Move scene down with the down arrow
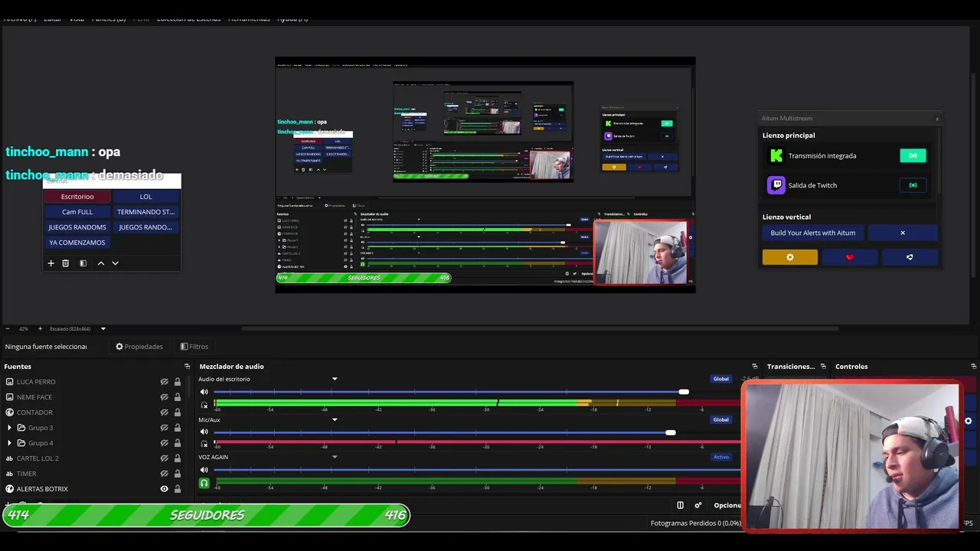980x551 pixels. pos(116,263)
